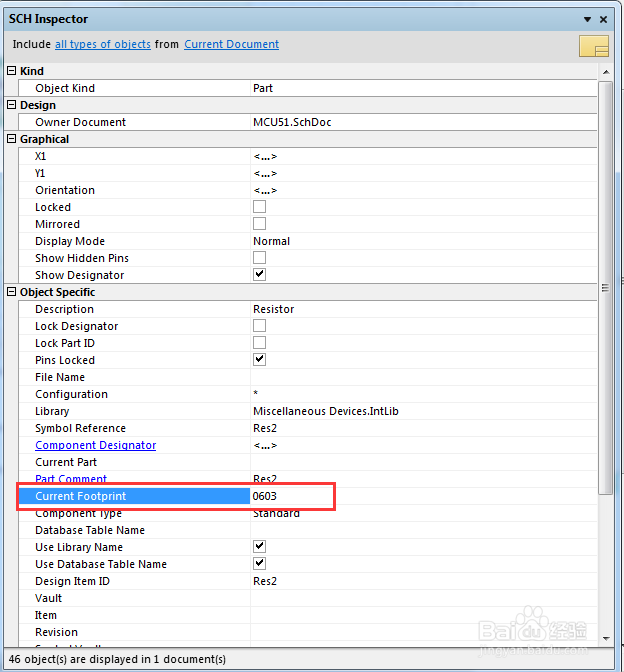Image resolution: width=624 pixels, height=672 pixels.
Task: Open the 'all types of objects' link
Action: [103, 44]
